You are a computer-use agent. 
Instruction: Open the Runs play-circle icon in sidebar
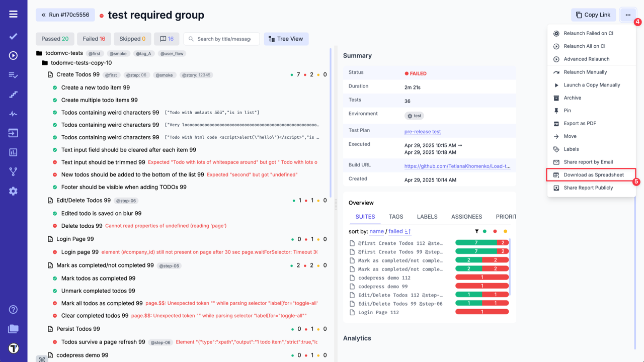coord(13,55)
